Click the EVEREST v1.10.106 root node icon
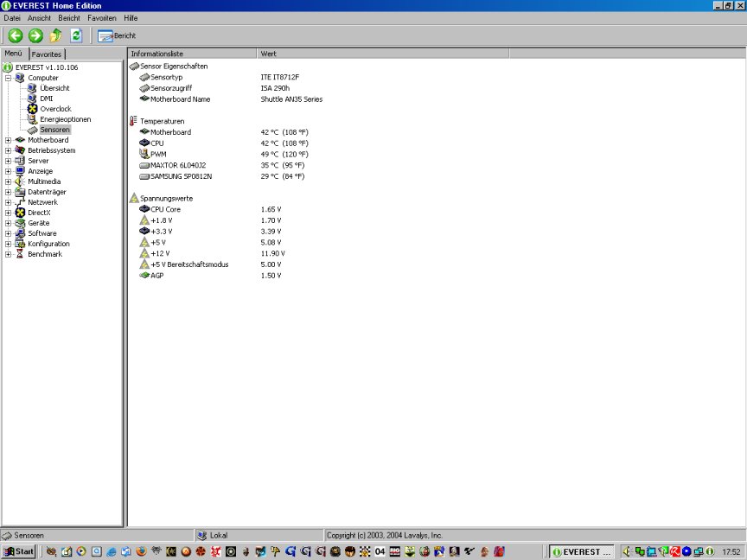This screenshot has width=747, height=560. click(x=8, y=67)
